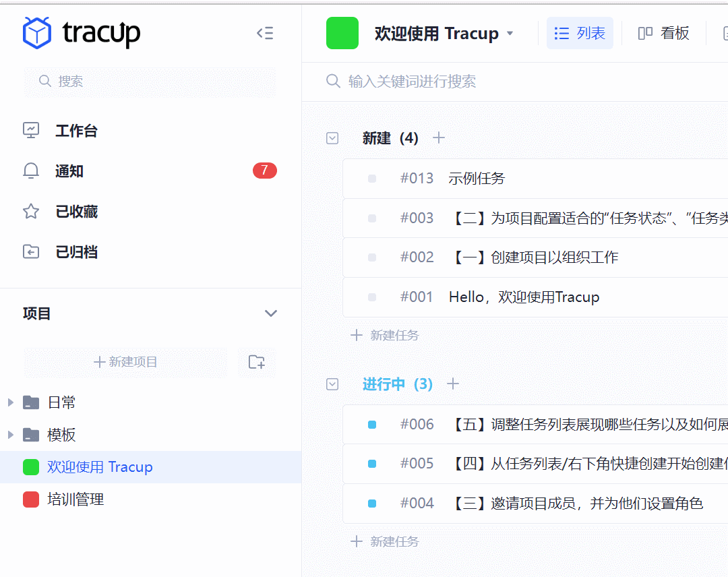728x577 pixels.
Task: Click the red 培训管理 project color swatch
Action: (31, 499)
